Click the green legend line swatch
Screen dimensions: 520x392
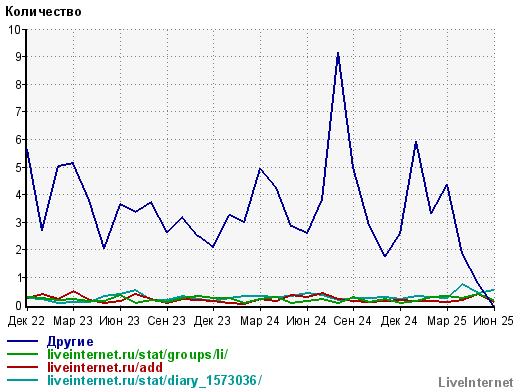23,354
